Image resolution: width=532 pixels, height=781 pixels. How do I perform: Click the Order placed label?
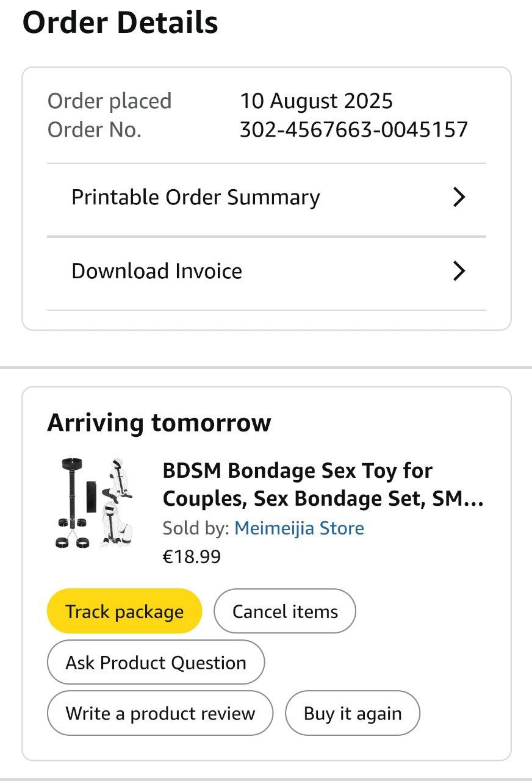(x=109, y=101)
